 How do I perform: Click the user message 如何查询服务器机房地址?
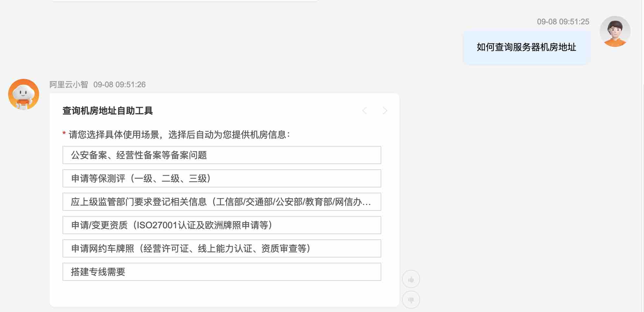point(526,47)
